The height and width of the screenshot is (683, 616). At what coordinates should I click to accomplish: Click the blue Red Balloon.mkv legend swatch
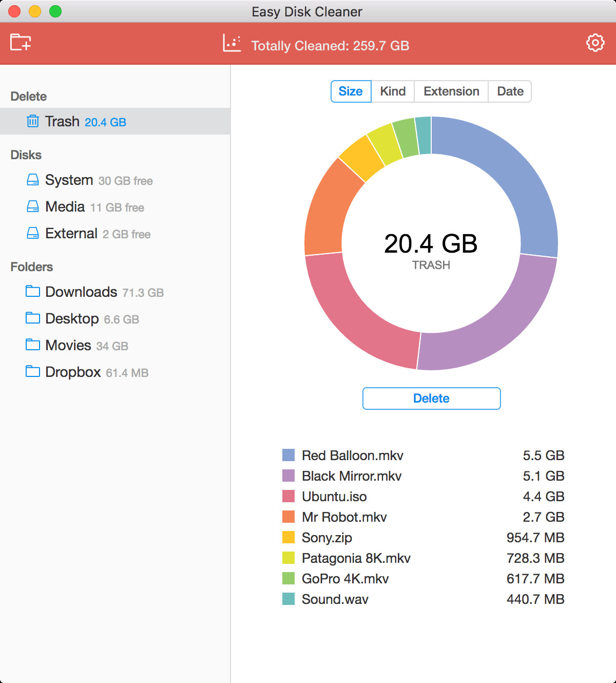point(288,455)
